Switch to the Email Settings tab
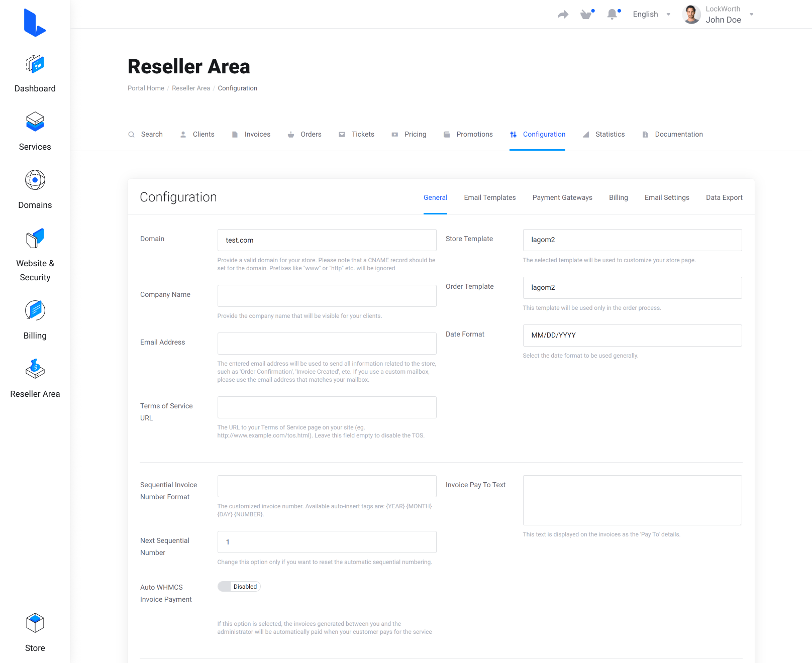 coord(667,198)
